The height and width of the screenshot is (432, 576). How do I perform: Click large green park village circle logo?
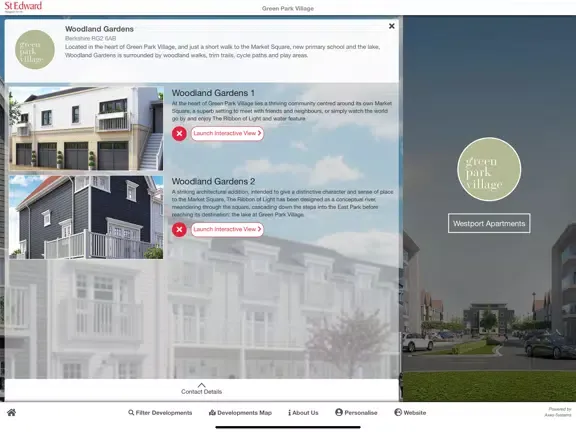click(489, 169)
